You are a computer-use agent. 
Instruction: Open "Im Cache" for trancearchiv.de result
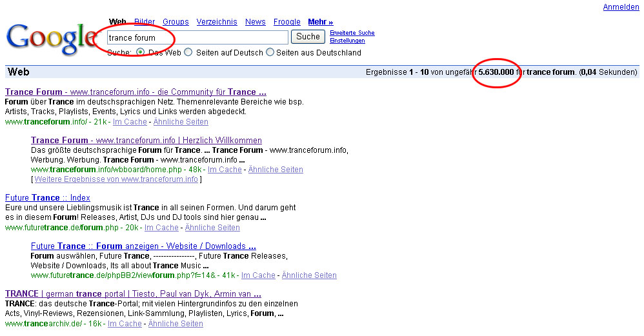point(125,324)
